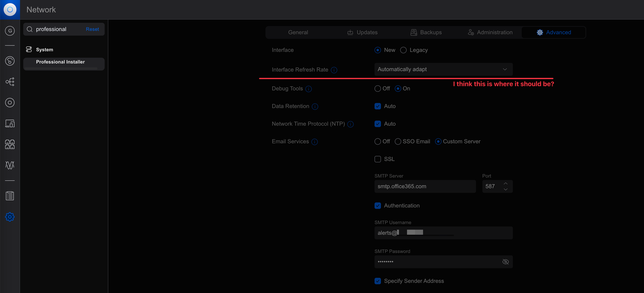Increase the SMTP port value
This screenshot has width=644, height=293.
coord(506,184)
